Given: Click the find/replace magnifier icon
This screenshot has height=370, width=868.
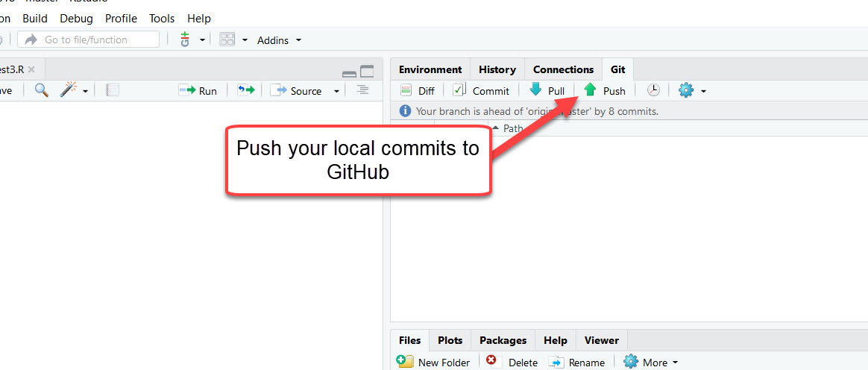Looking at the screenshot, I should pos(42,90).
